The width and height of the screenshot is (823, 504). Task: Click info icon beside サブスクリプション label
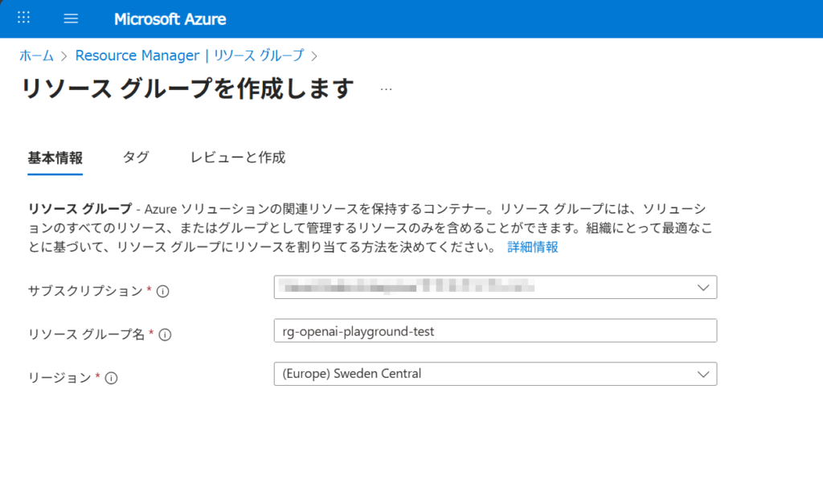click(x=162, y=292)
